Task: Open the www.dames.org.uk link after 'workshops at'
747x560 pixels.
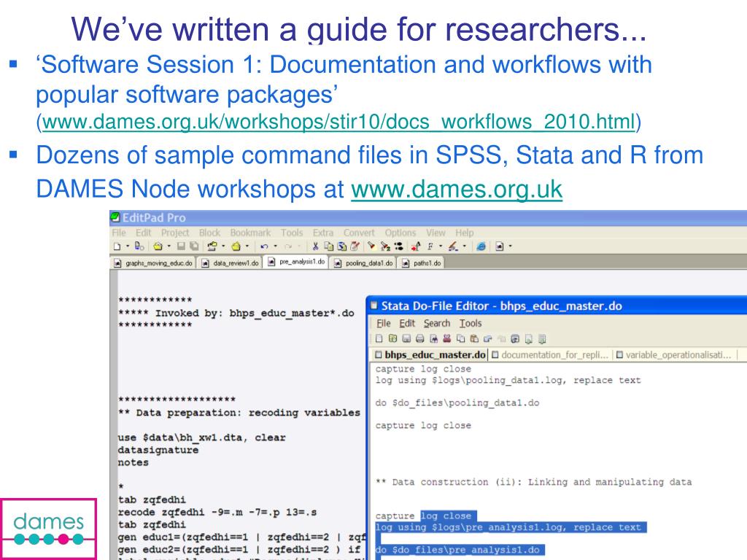Action: [457, 190]
